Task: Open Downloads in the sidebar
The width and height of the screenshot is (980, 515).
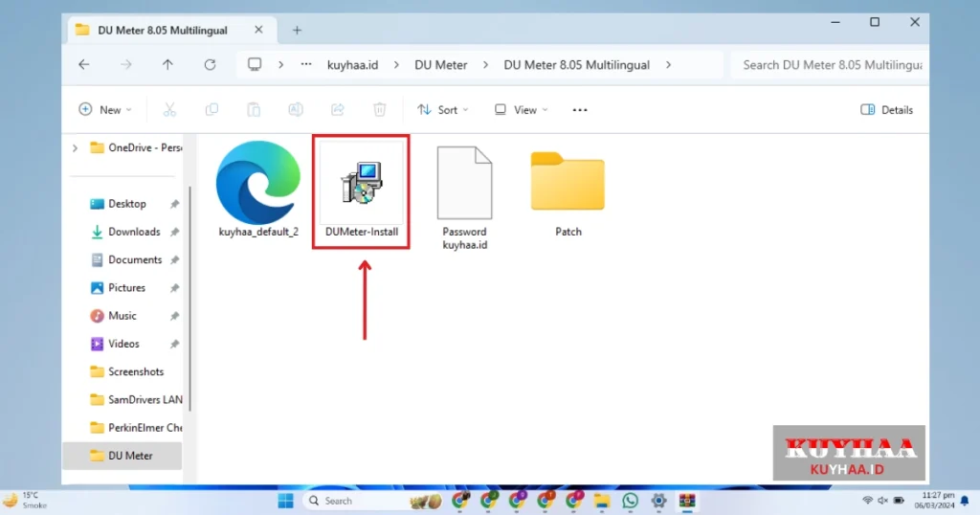Action: point(134,232)
